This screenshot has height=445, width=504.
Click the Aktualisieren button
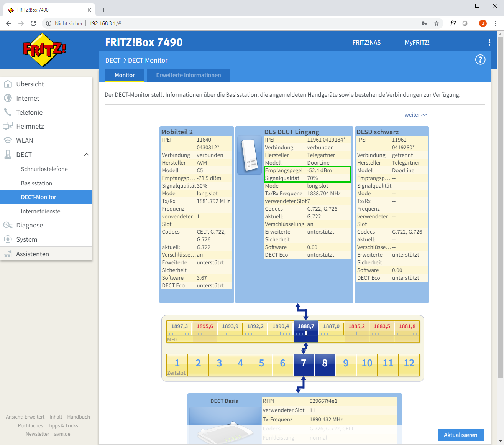pos(460,435)
